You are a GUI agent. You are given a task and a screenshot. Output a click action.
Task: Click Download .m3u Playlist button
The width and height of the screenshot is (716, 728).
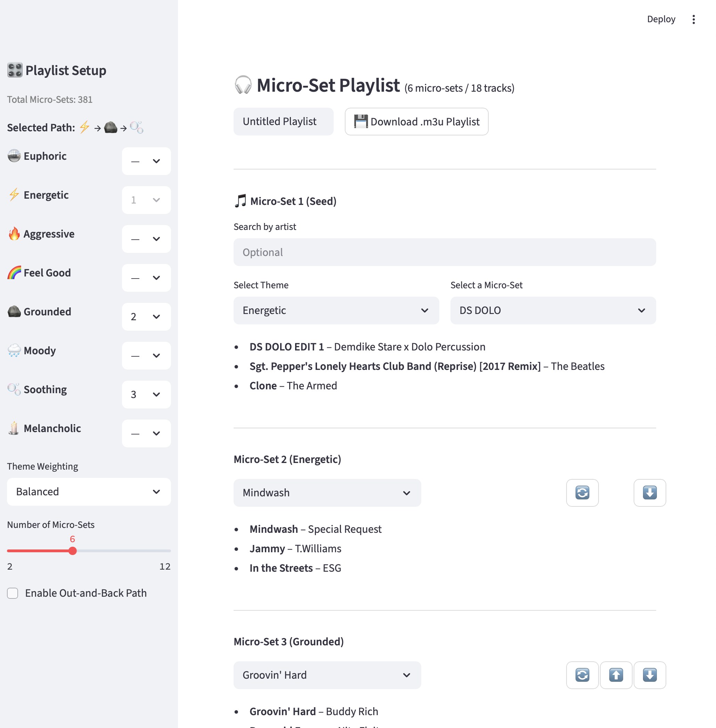[x=416, y=122]
